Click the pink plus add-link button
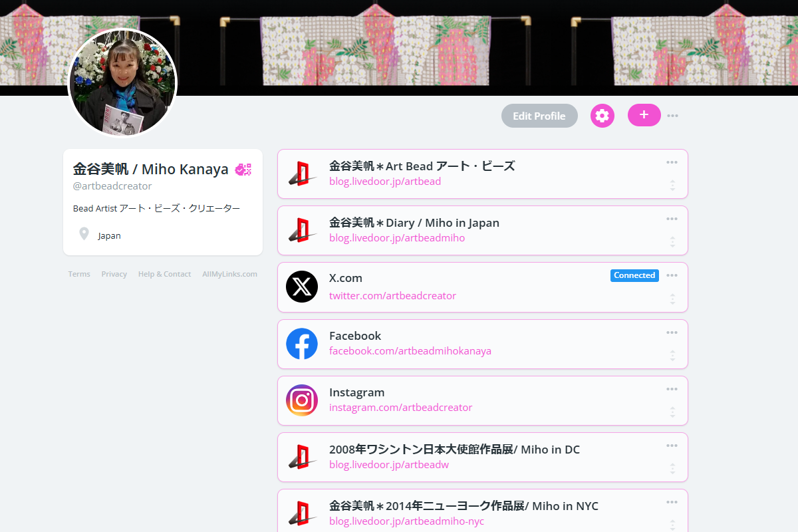Image resolution: width=798 pixels, height=532 pixels. pyautogui.click(x=644, y=115)
